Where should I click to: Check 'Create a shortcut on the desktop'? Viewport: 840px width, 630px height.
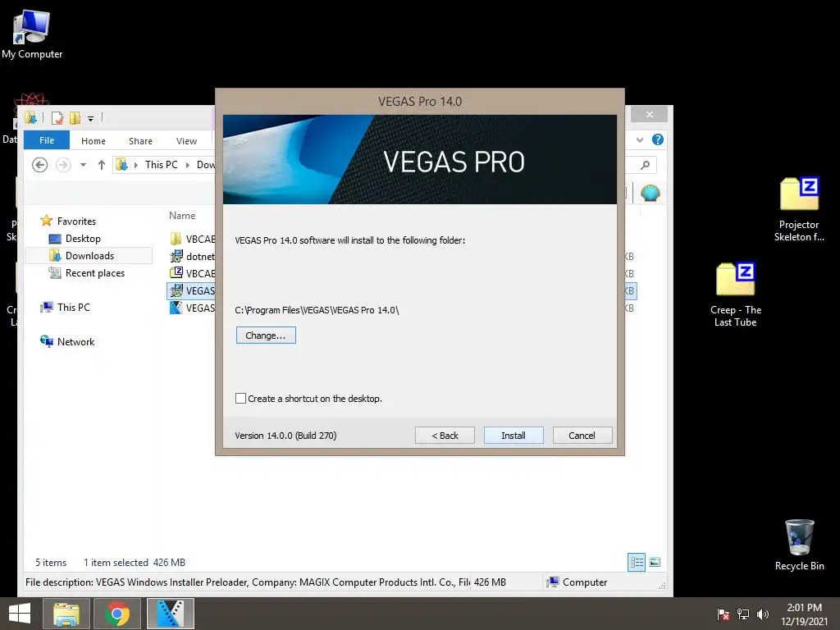click(x=240, y=399)
